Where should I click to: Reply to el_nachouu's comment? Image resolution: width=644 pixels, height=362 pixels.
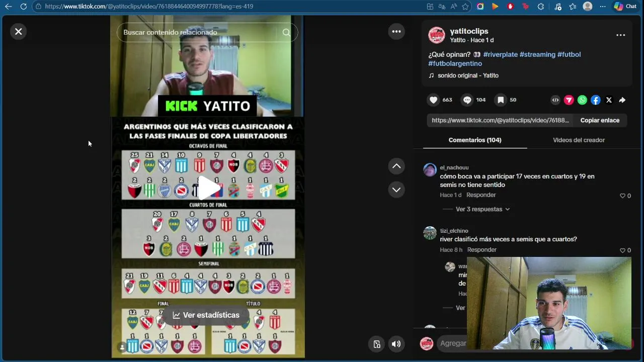coord(481,195)
